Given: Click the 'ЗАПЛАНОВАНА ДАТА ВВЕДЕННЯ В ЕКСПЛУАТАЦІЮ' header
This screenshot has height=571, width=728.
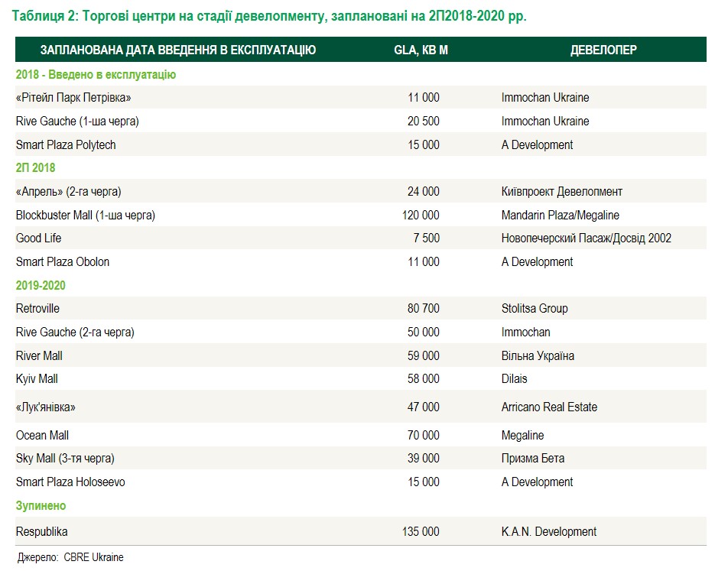Looking at the screenshot, I should click(177, 50).
